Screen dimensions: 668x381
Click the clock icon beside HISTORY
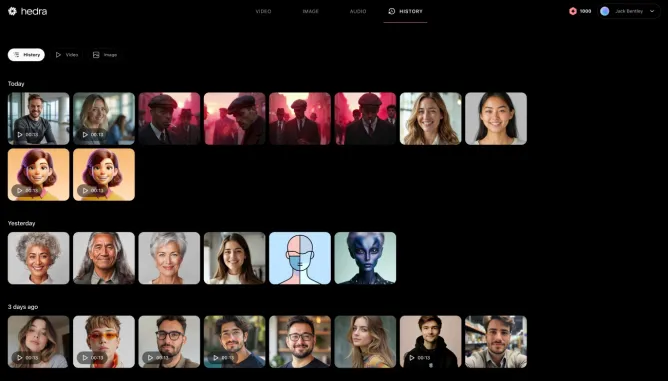pyautogui.click(x=392, y=11)
